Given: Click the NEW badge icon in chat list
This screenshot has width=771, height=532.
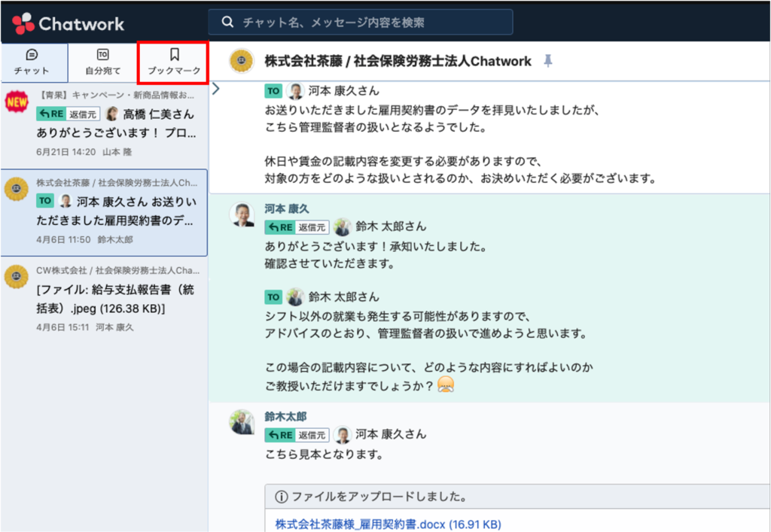Looking at the screenshot, I should coord(17,102).
